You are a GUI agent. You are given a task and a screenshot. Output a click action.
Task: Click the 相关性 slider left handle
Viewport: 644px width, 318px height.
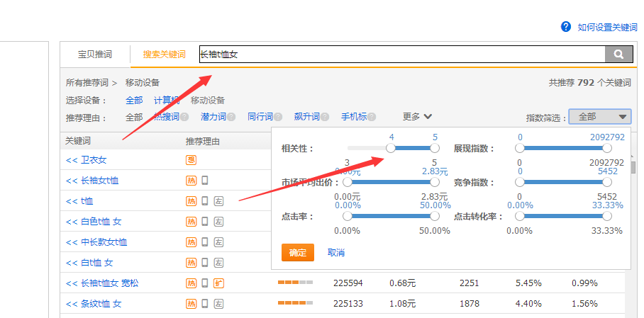[390, 148]
